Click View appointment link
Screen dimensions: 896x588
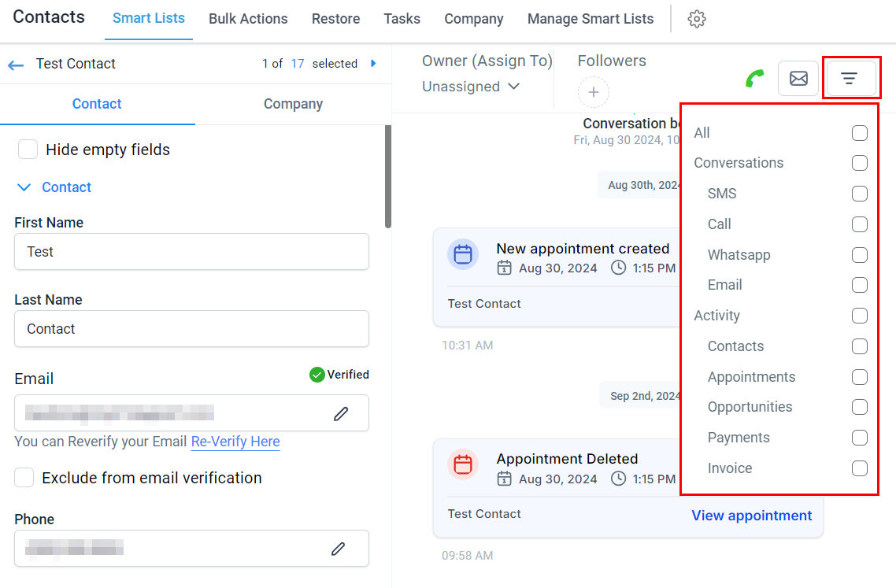(751, 516)
